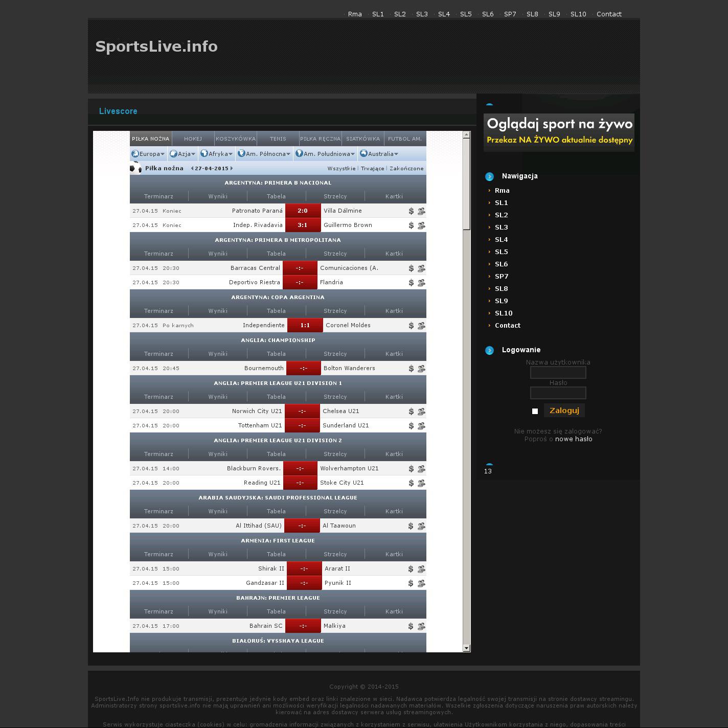Switch to the Hokej tab
The height and width of the screenshot is (728, 728).
pos(193,139)
